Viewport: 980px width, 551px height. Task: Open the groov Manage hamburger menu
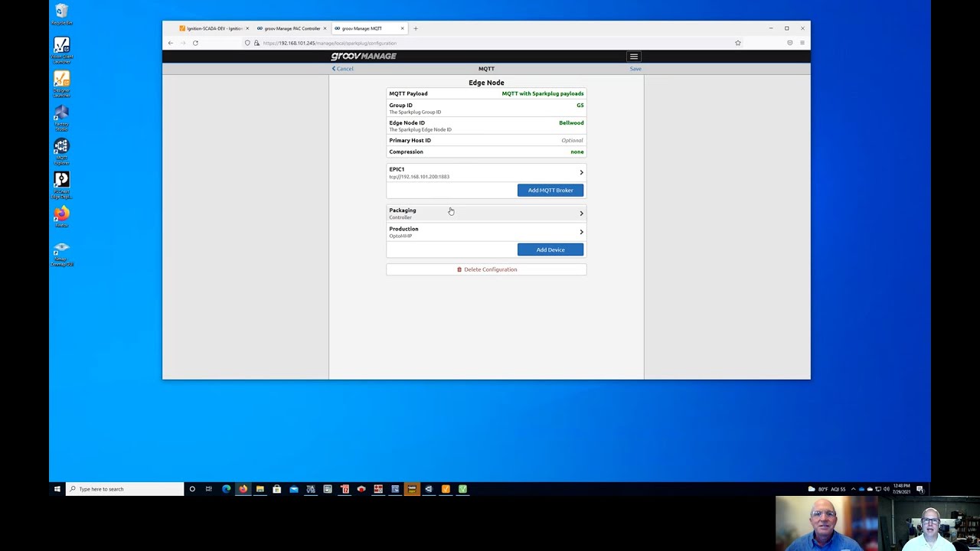634,57
